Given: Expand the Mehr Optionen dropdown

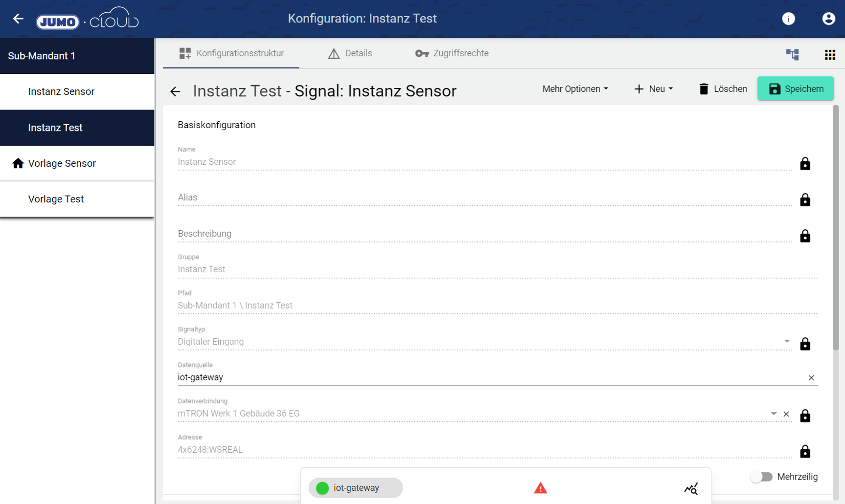Looking at the screenshot, I should coord(575,89).
